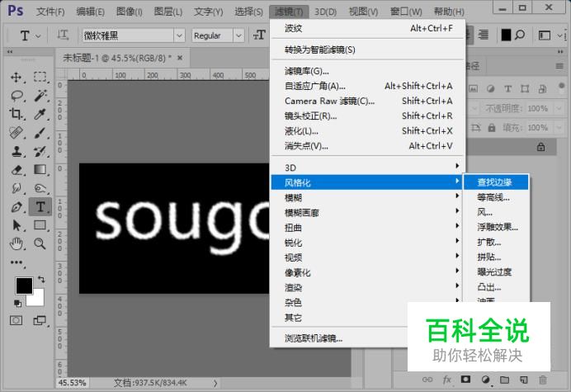Choose 曝光过度 filter
571x392 pixels.
[x=496, y=272]
